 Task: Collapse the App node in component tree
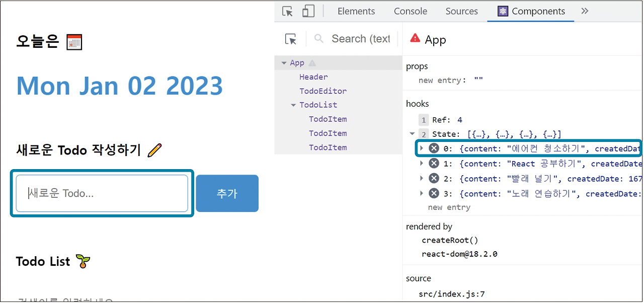(284, 63)
